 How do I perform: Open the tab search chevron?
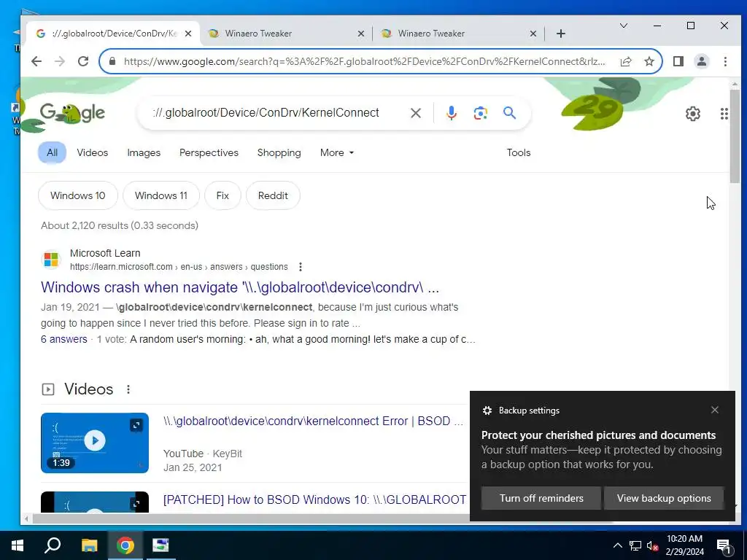623,26
